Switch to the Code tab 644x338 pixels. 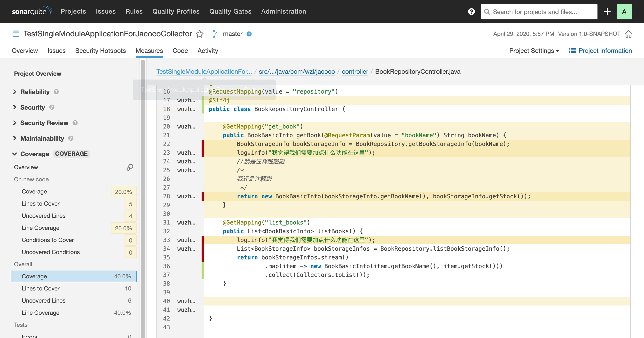[180, 50]
